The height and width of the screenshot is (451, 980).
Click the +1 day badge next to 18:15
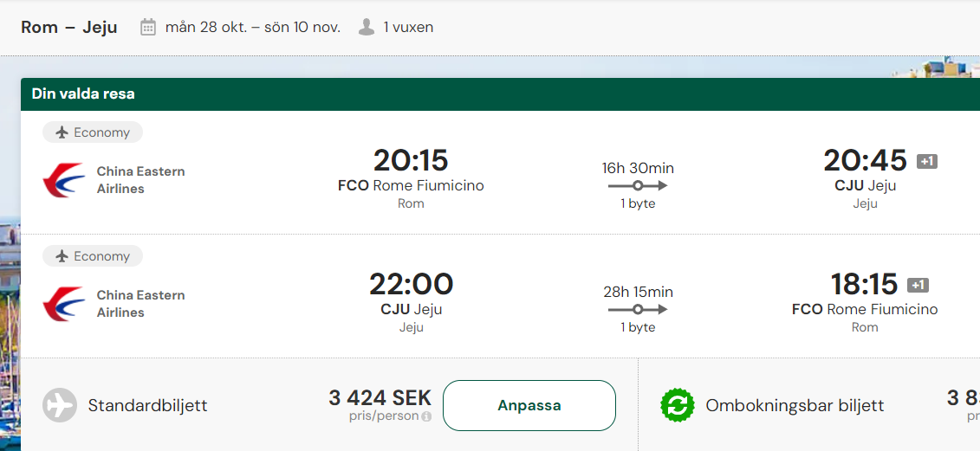coord(918,285)
